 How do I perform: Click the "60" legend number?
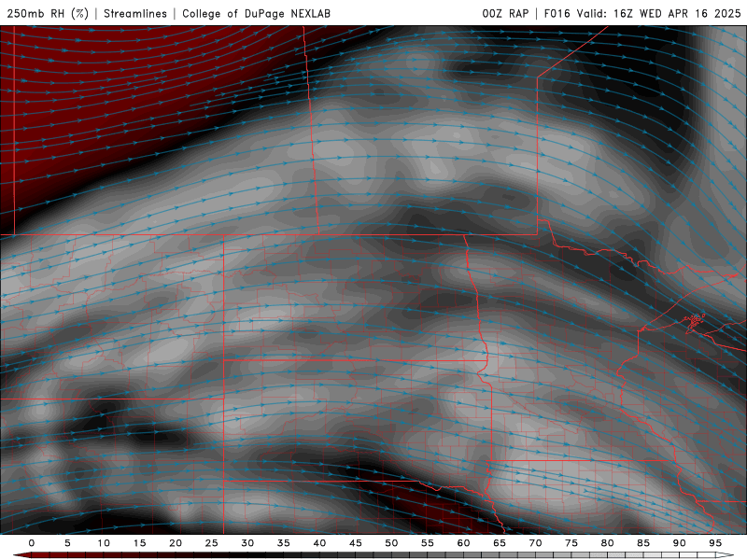point(463,543)
